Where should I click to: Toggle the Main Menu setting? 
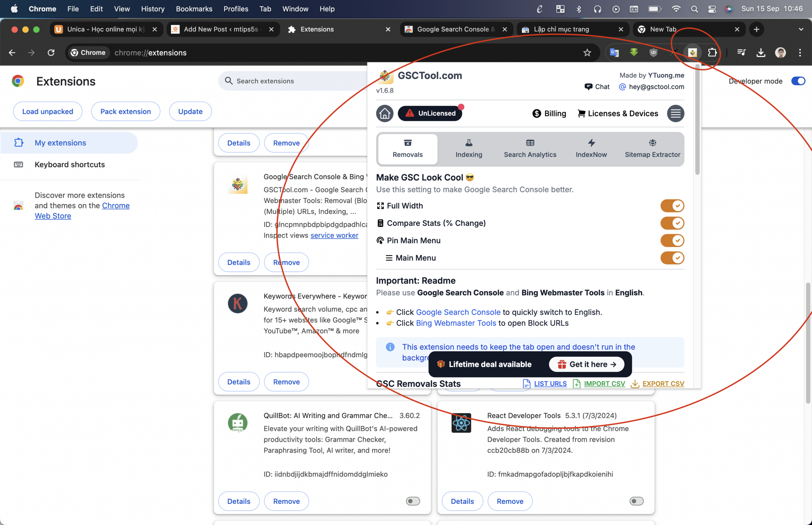(x=672, y=258)
